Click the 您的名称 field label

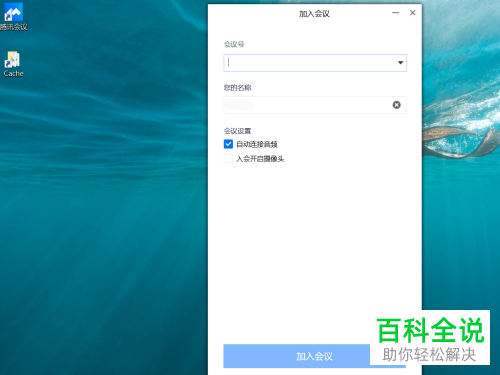pyautogui.click(x=237, y=88)
